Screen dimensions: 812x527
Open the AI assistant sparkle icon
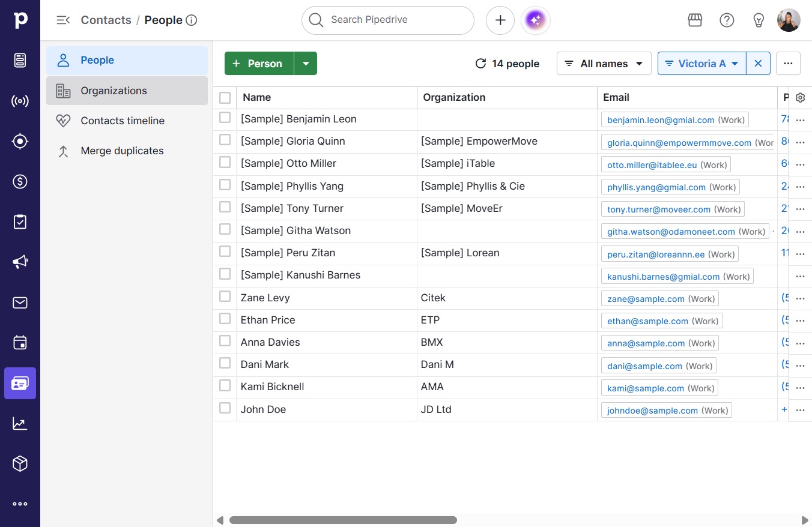click(535, 20)
